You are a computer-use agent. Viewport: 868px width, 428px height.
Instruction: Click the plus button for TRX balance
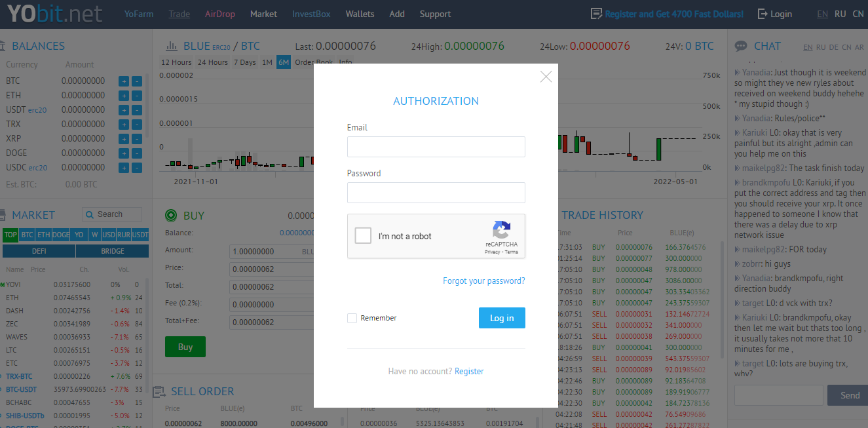click(124, 125)
